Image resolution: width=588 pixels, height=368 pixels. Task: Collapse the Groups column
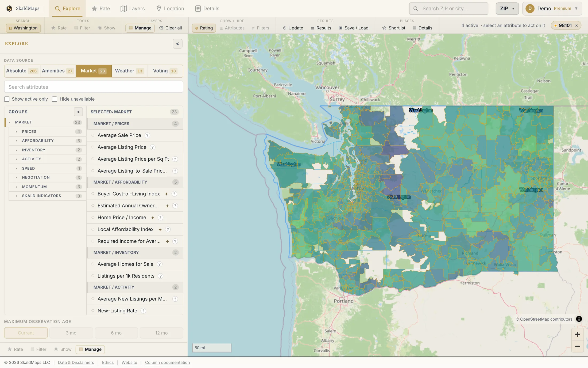click(78, 112)
